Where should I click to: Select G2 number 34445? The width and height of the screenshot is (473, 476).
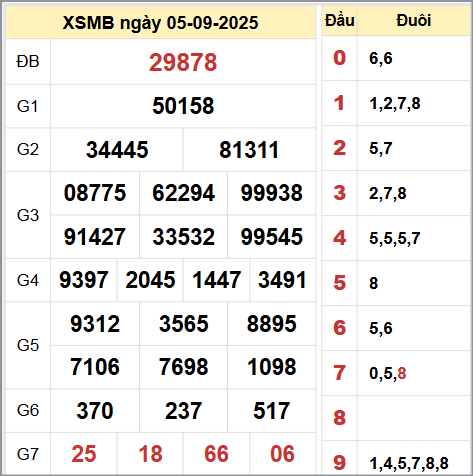(x=117, y=150)
